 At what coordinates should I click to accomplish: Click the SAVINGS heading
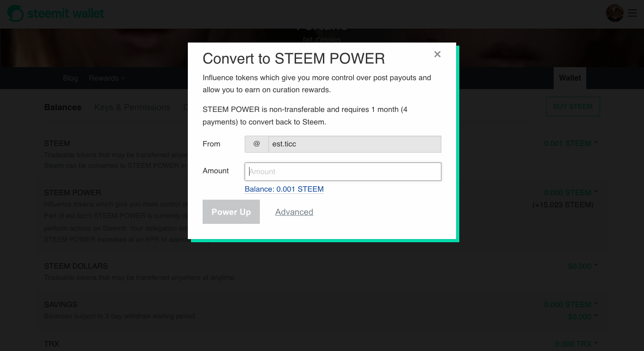pos(61,304)
